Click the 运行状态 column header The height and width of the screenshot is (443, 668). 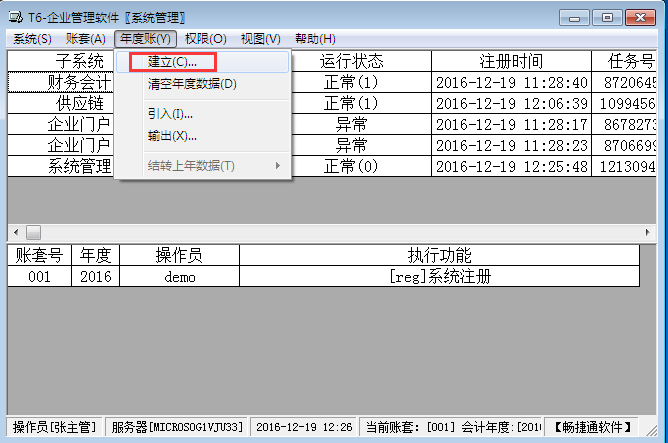tap(351, 60)
